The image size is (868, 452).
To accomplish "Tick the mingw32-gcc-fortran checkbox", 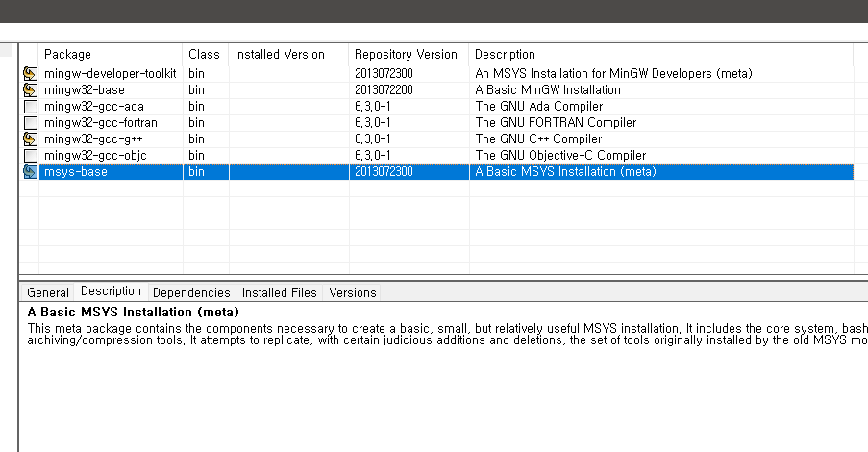I will coord(31,122).
